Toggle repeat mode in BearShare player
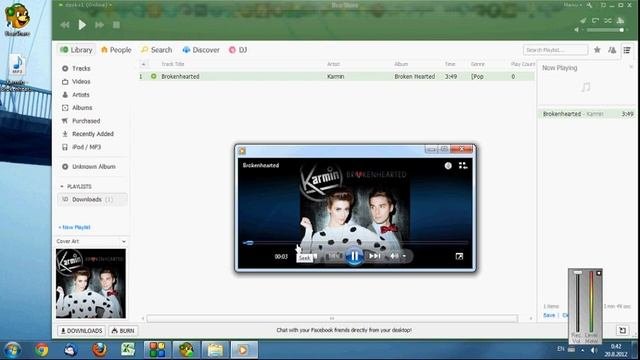This screenshot has height=360, width=640. click(x=596, y=20)
